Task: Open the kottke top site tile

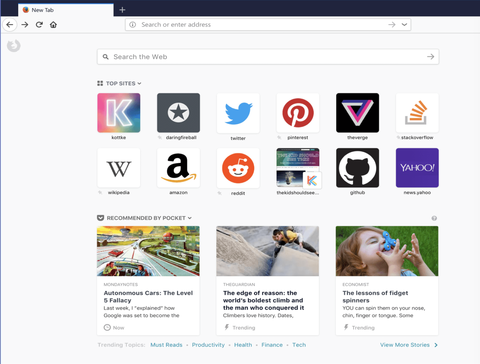Action: tap(119, 113)
